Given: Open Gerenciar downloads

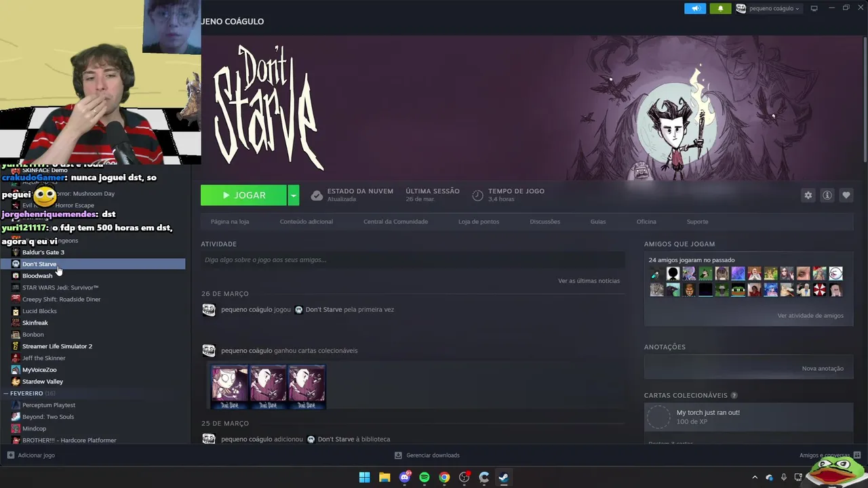Looking at the screenshot, I should pos(427,455).
